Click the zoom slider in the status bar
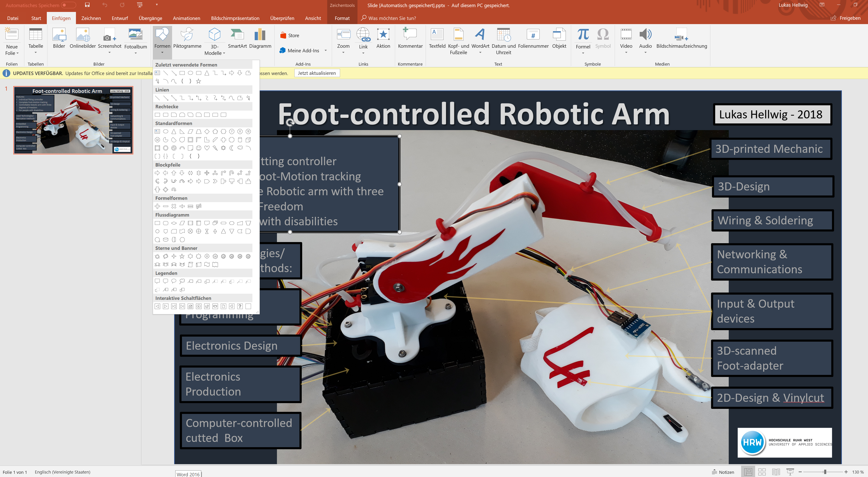 [825, 472]
